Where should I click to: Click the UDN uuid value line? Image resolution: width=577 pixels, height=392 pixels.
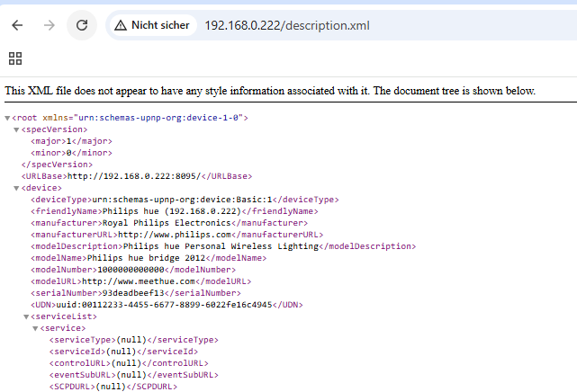point(167,305)
